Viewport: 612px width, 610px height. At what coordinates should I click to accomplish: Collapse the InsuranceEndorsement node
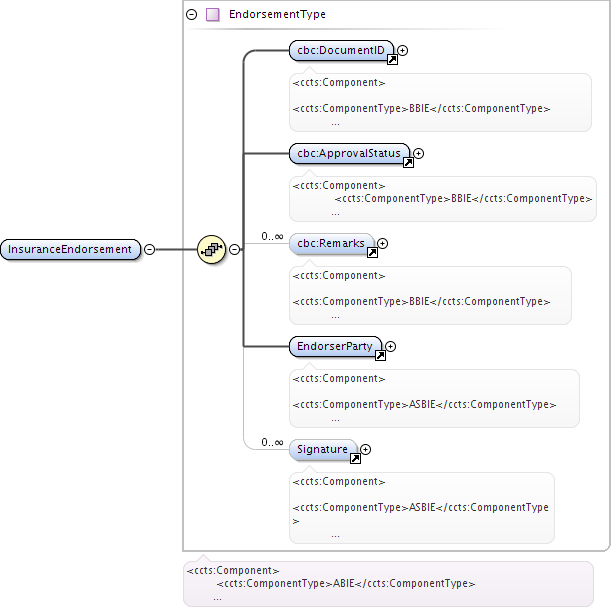(x=149, y=249)
